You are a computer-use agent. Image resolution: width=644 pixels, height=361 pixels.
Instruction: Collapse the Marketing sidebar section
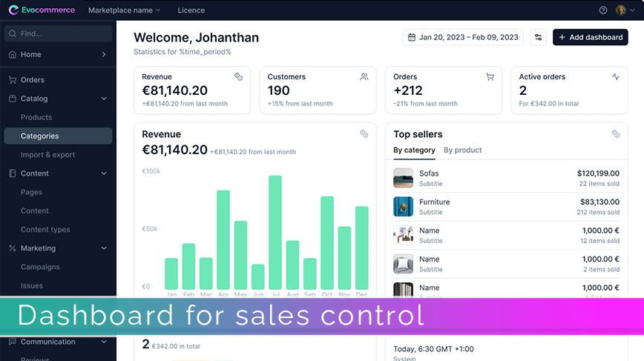(104, 248)
